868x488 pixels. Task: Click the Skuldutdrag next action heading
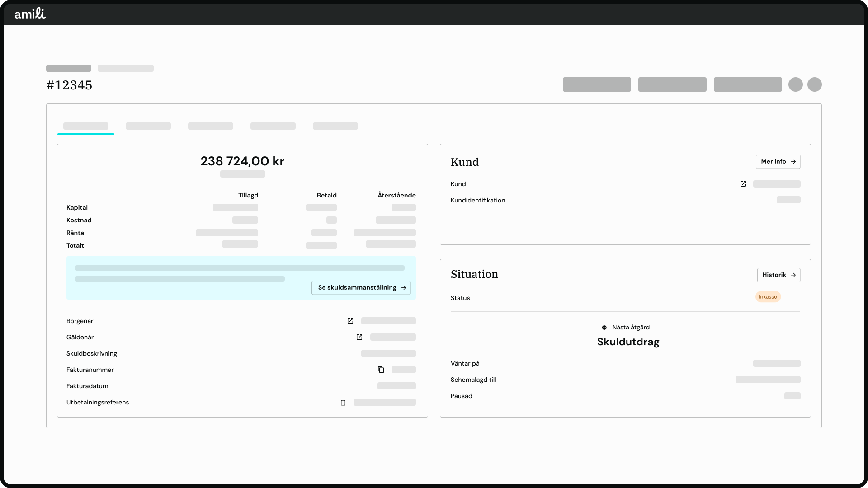point(628,342)
